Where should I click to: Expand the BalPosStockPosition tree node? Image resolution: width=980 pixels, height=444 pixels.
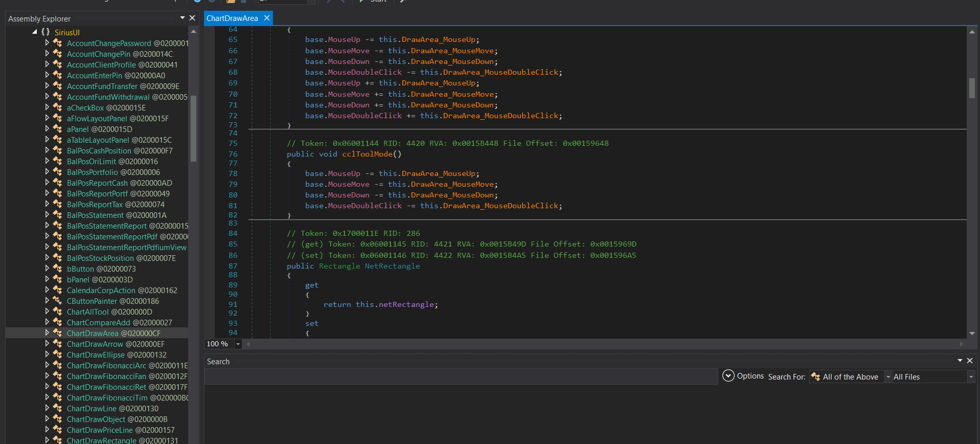pos(47,257)
